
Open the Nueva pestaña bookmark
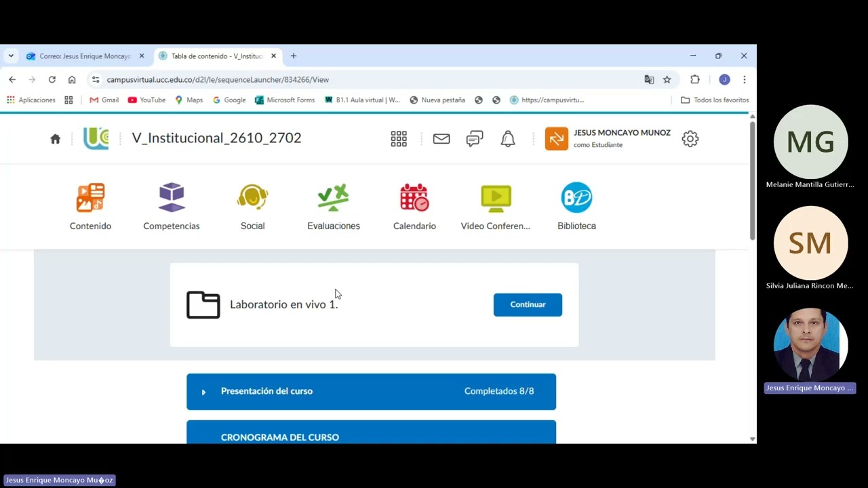coord(437,100)
